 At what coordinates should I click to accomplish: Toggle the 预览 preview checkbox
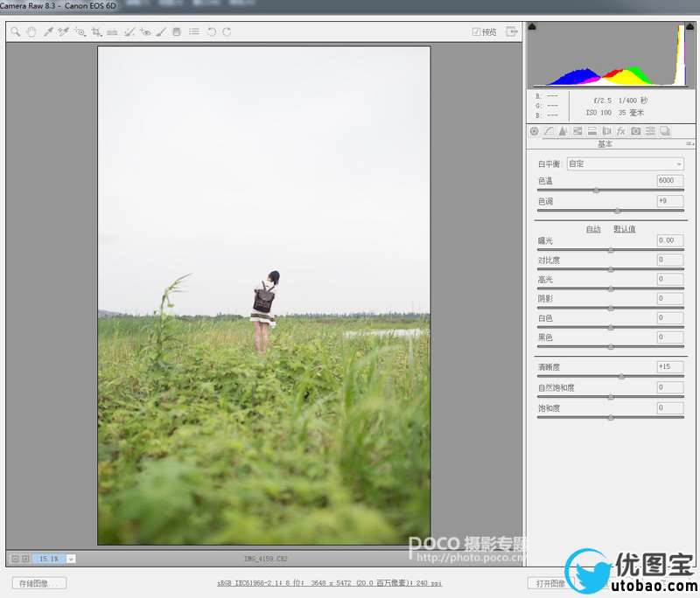[x=476, y=31]
